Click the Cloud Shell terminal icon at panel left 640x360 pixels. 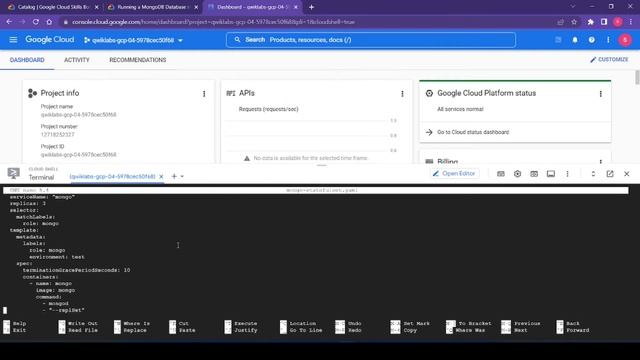point(13,173)
